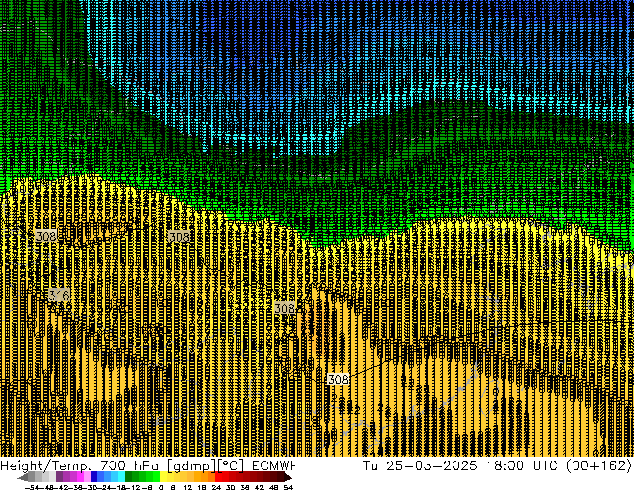Select the dark blue -30°C legend swatch
This screenshot has height=490, width=634.
(94, 476)
